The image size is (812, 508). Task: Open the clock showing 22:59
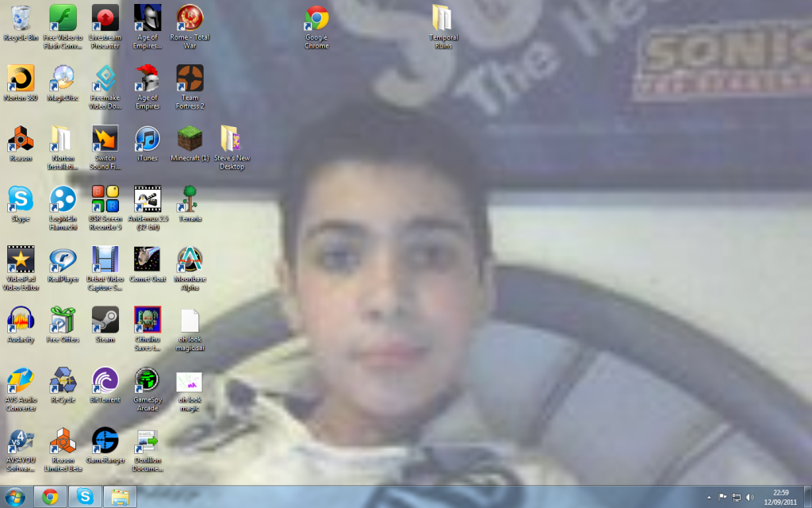(780, 497)
